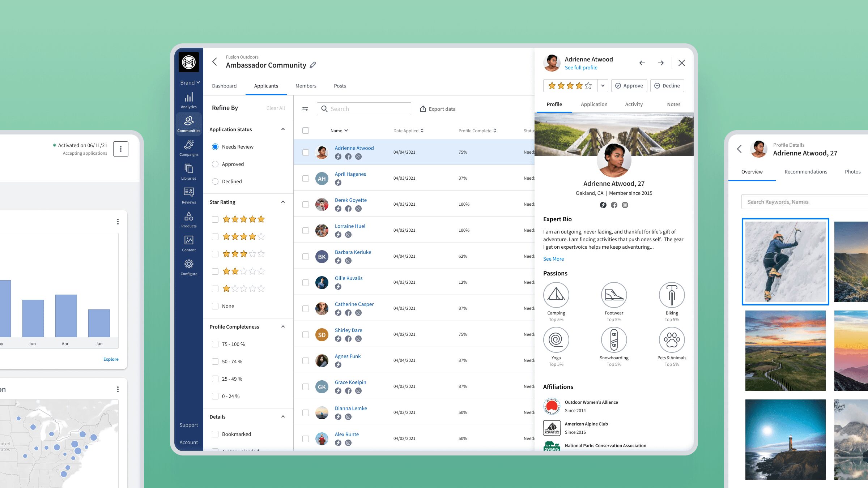Show previous applicant with left arrow
This screenshot has height=488, width=868.
click(x=642, y=63)
